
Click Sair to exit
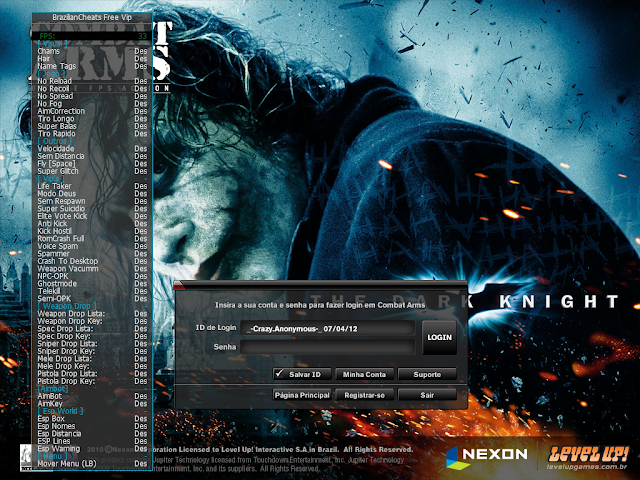click(427, 395)
